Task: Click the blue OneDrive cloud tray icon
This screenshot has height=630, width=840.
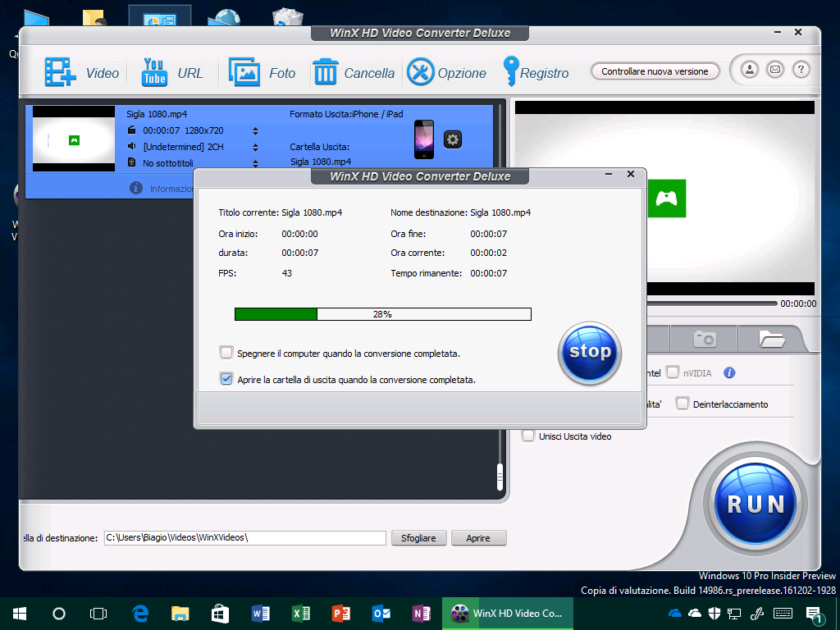Action: 674,613
